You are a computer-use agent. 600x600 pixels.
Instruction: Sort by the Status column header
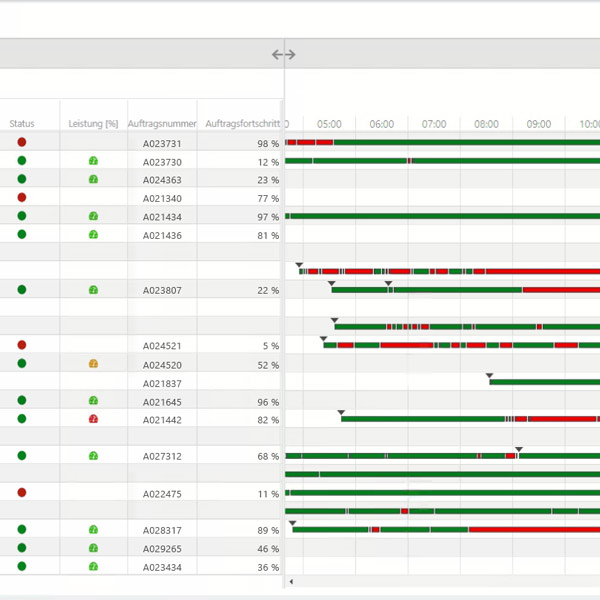click(x=22, y=124)
